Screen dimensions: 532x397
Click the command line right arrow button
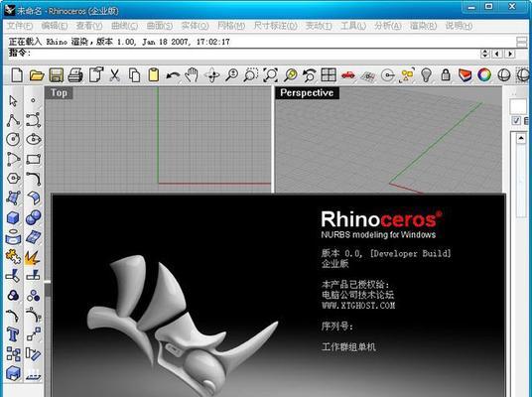509,54
